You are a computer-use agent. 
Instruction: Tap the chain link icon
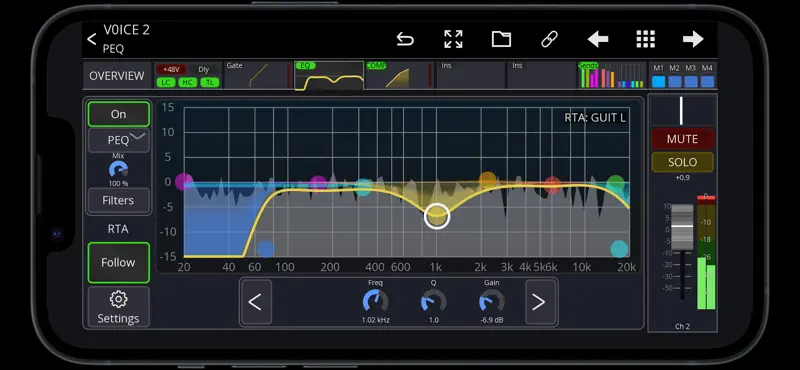[x=549, y=39]
